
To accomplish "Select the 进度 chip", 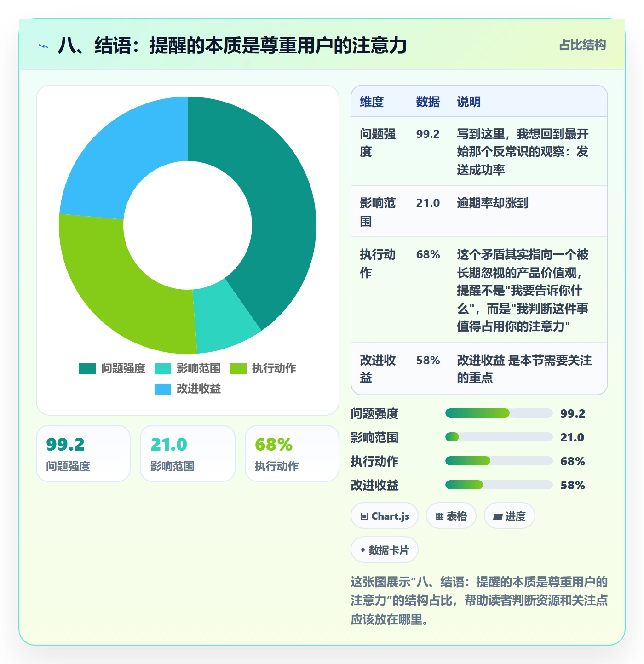I will [509, 516].
